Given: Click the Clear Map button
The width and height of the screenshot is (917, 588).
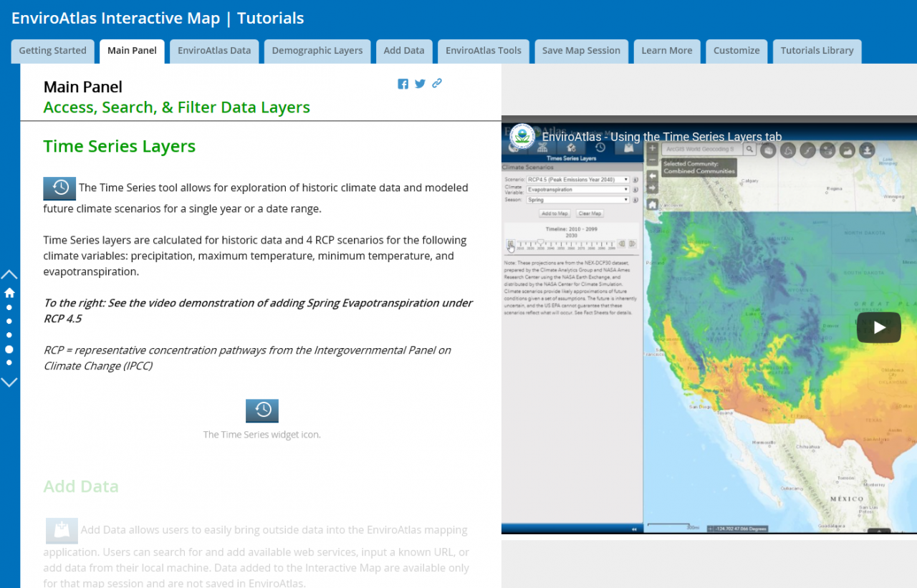Looking at the screenshot, I should point(590,213).
